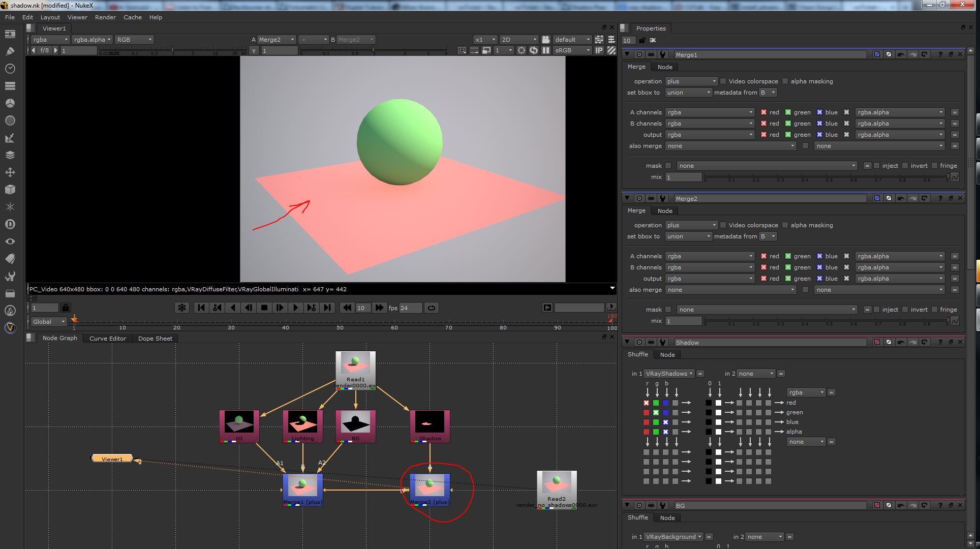This screenshot has width=980, height=549.
Task: Click the stop playback button
Action: click(264, 308)
